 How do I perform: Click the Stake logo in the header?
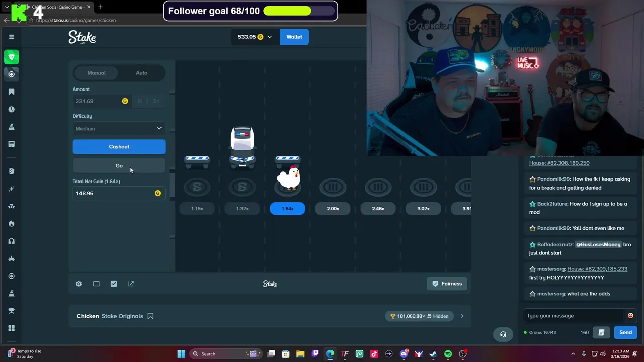(82, 37)
